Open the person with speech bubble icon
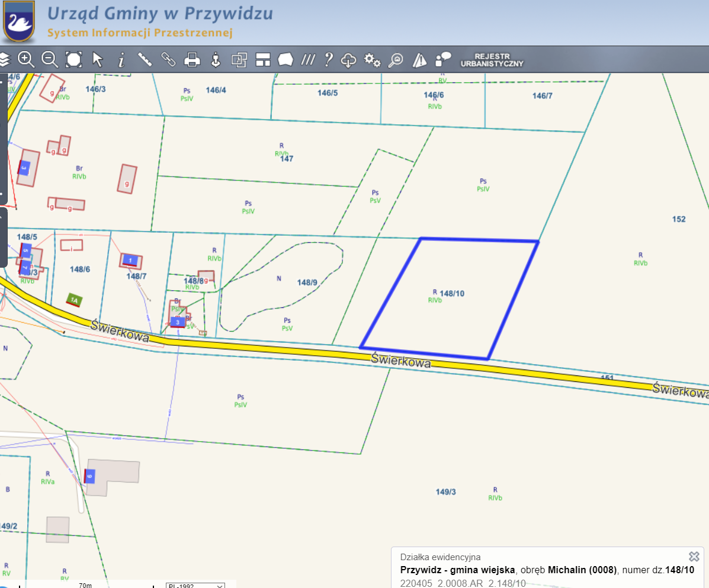The width and height of the screenshot is (709, 588). [x=443, y=59]
